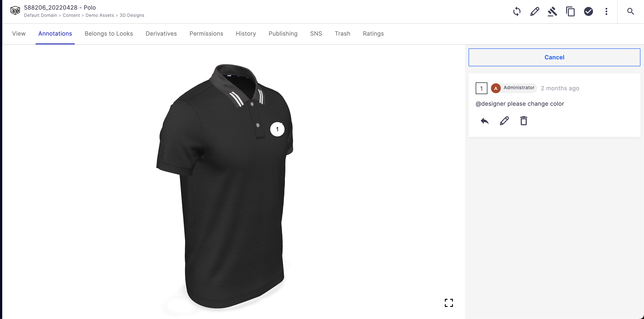Click the 3D asset type icon

pos(15,11)
